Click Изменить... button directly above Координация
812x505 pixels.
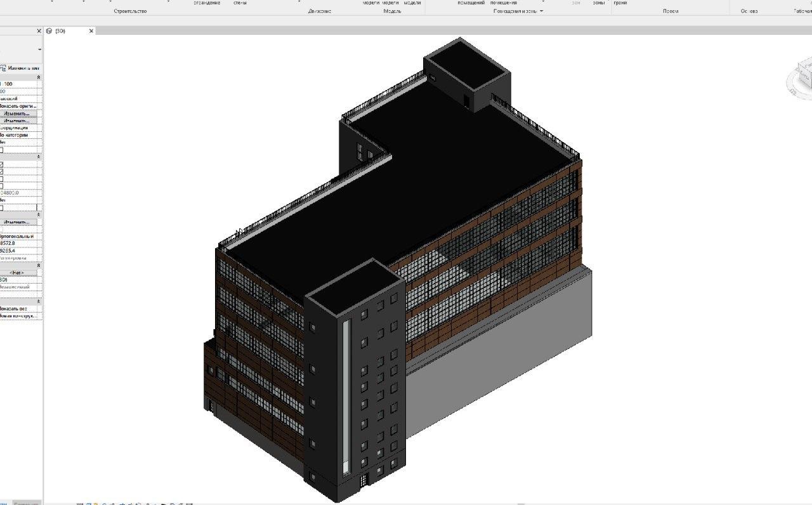click(18, 121)
